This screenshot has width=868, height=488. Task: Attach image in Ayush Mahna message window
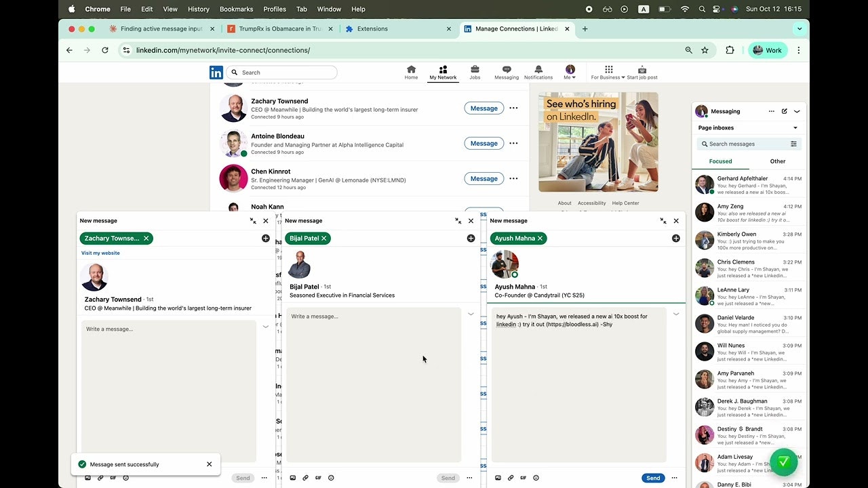click(x=498, y=478)
